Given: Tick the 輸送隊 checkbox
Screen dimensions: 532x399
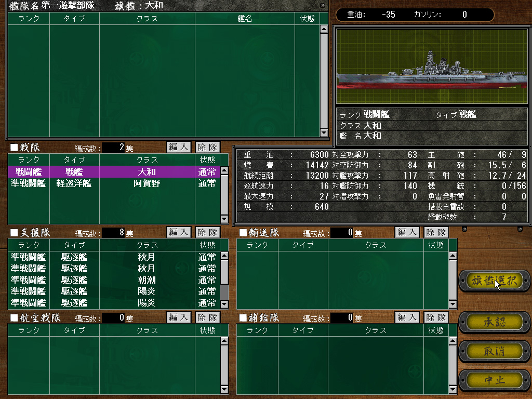Looking at the screenshot, I should [243, 233].
